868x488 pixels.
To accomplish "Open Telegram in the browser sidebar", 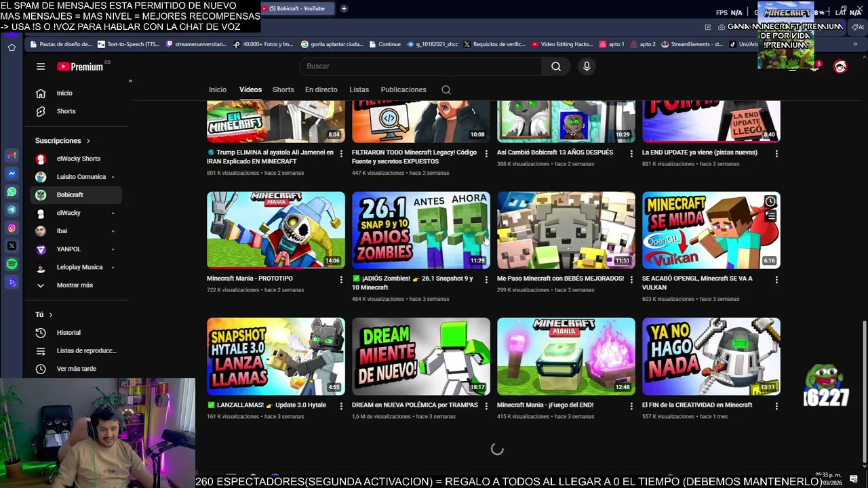I will pyautogui.click(x=12, y=210).
